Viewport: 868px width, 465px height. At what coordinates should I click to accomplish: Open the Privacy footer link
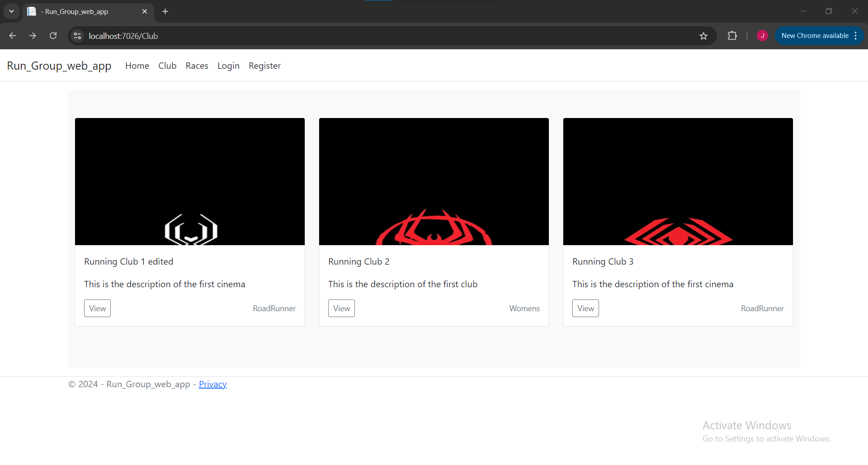[212, 384]
